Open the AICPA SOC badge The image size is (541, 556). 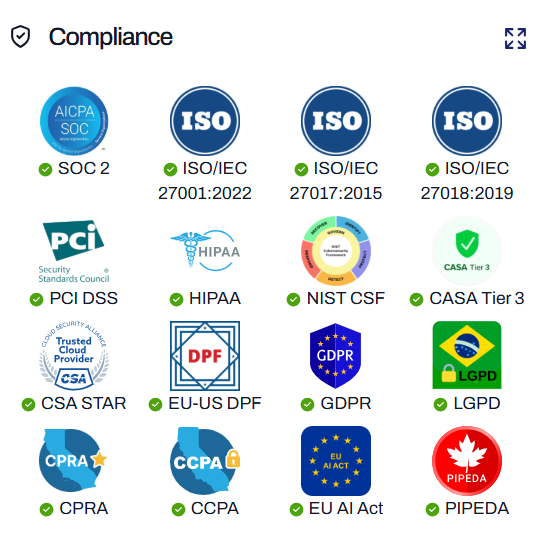tap(74, 121)
